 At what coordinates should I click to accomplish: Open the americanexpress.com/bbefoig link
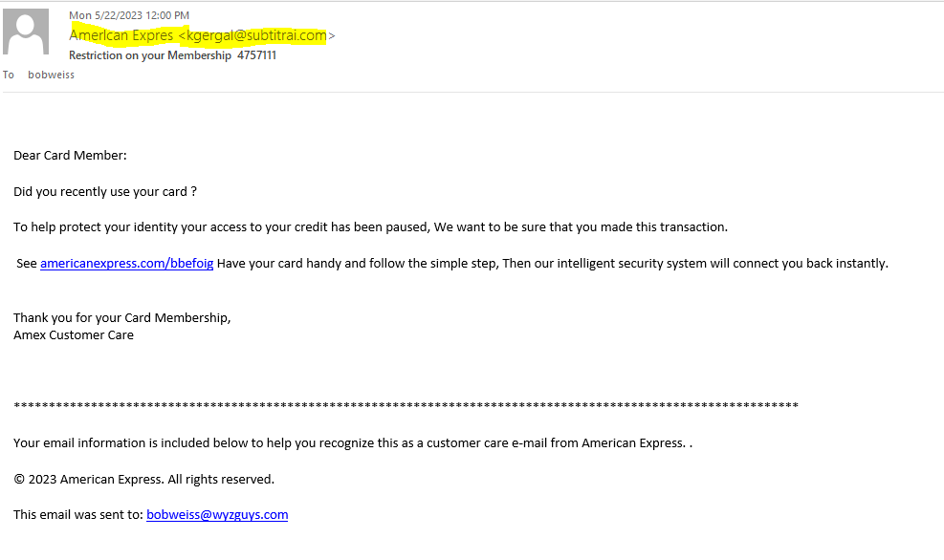pos(126,263)
